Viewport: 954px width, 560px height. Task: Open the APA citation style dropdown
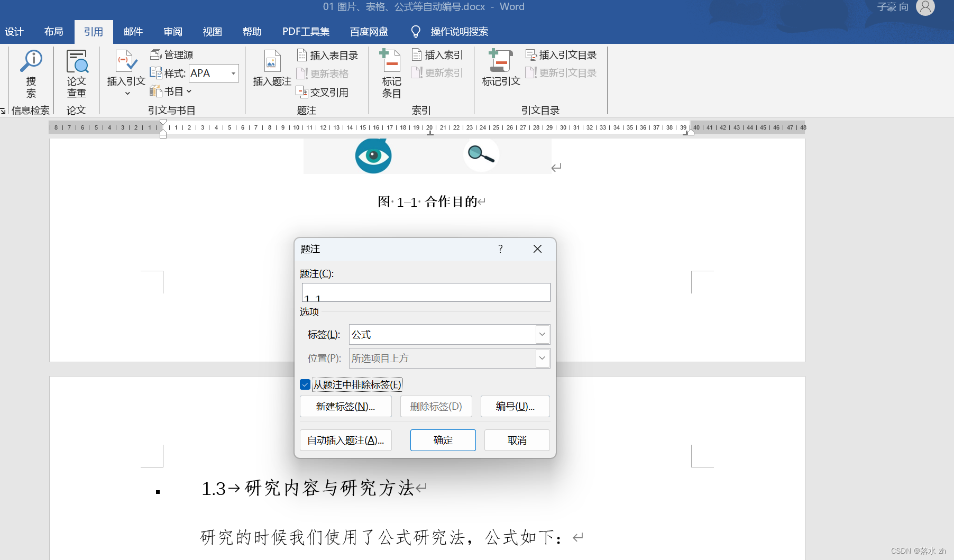233,74
